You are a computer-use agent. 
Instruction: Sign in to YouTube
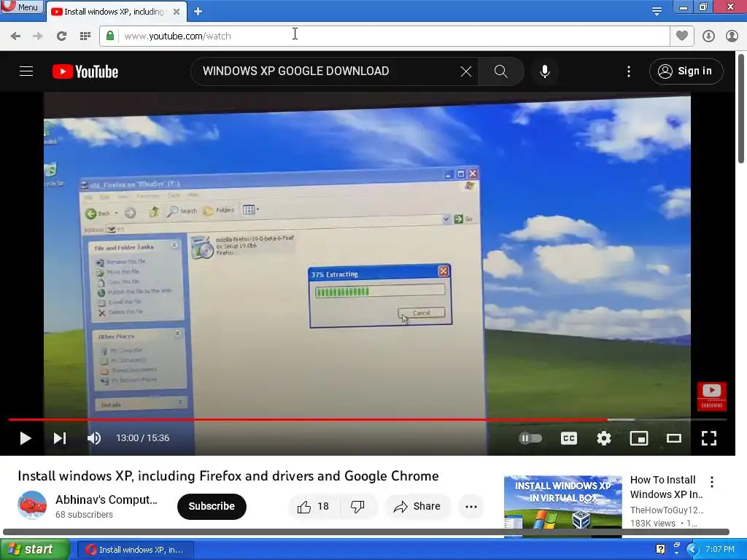click(686, 71)
